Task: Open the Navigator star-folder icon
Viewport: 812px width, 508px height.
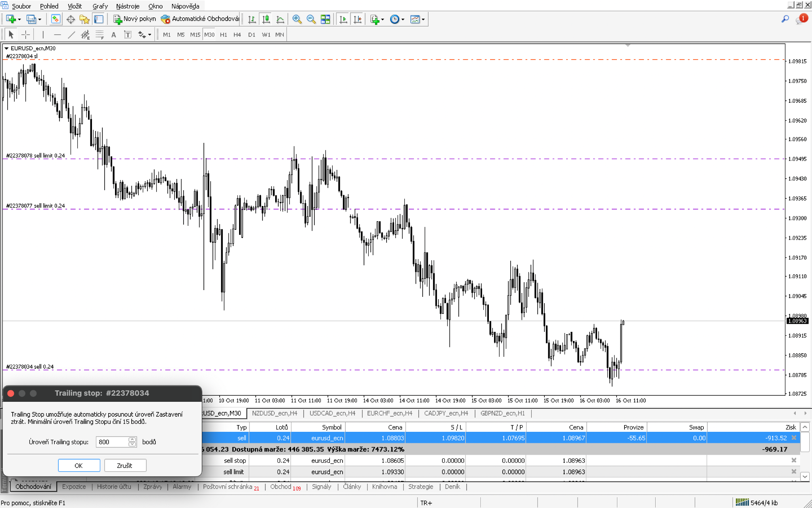Action: [84, 19]
